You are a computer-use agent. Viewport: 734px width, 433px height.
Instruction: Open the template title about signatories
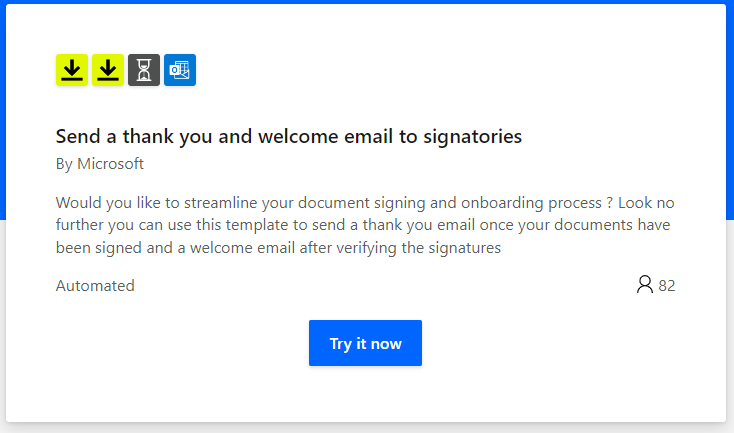click(x=289, y=136)
